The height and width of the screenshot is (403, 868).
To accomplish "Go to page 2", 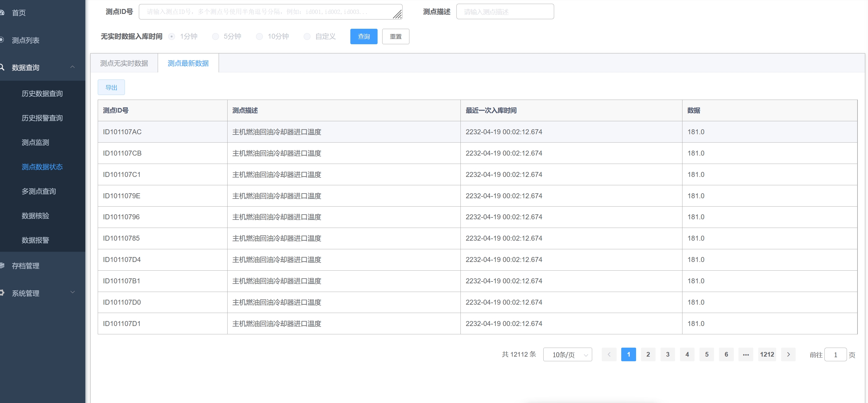I will 648,354.
